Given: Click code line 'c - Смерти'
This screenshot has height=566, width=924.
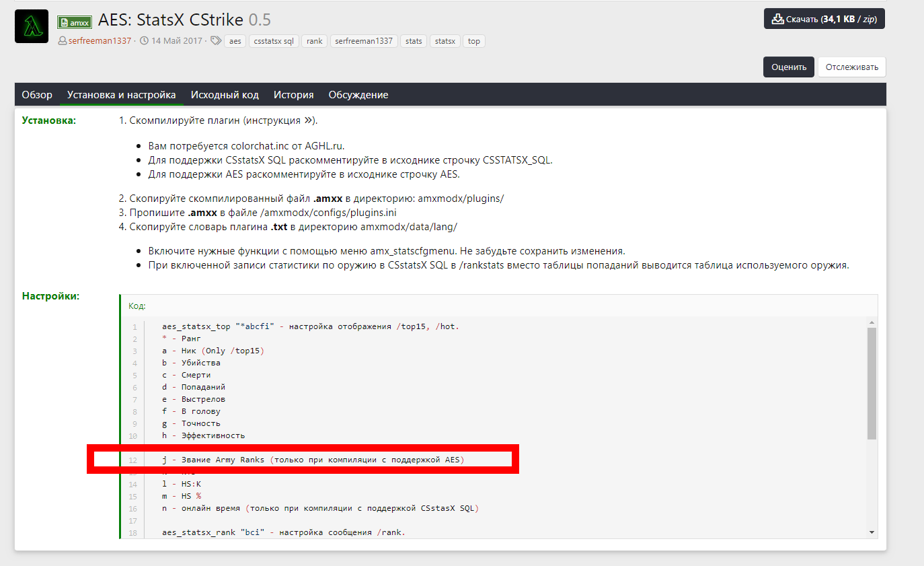Looking at the screenshot, I should click(x=186, y=375).
